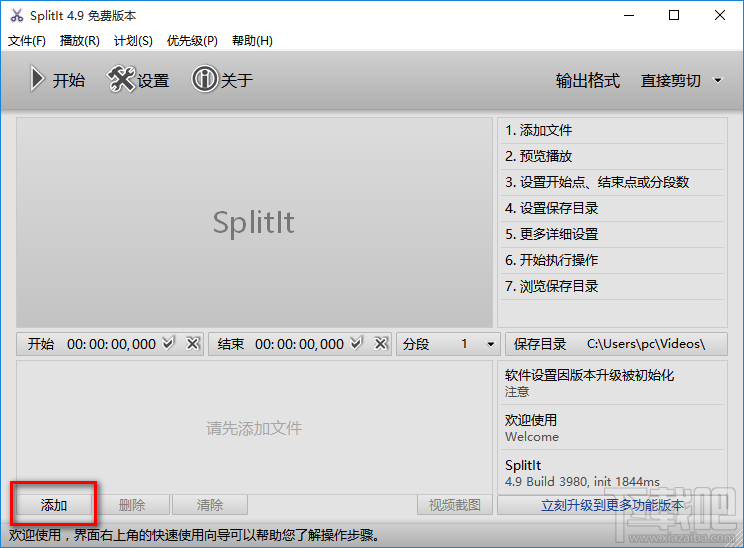
Task: Click the 删除 button
Action: [x=131, y=505]
